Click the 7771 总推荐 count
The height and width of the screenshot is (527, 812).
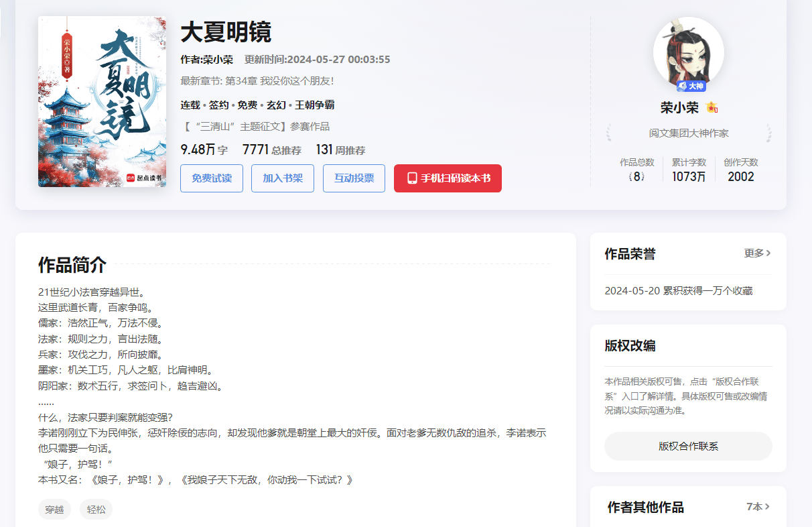tap(271, 150)
